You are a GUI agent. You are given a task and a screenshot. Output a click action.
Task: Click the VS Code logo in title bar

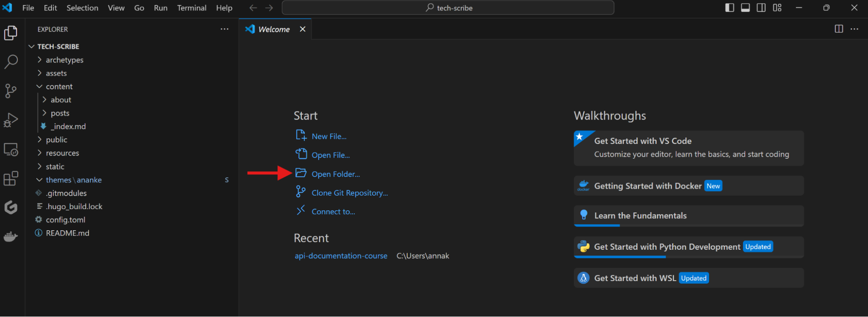tap(7, 7)
